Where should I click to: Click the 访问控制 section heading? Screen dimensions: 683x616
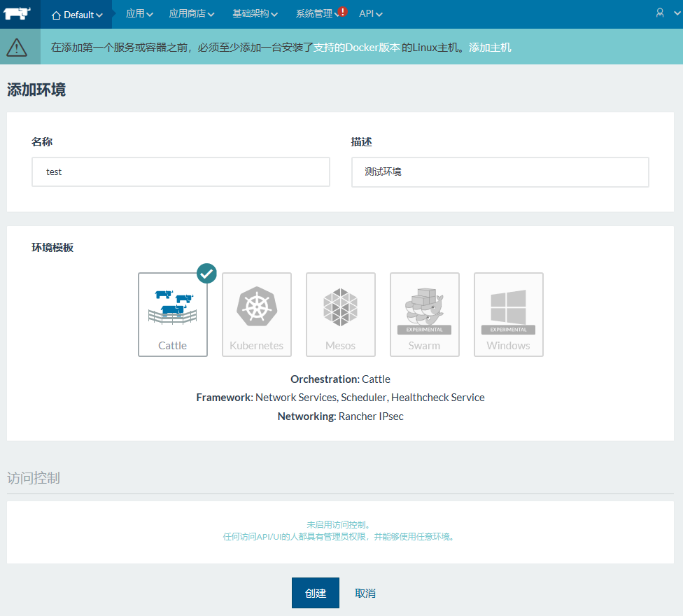34,478
